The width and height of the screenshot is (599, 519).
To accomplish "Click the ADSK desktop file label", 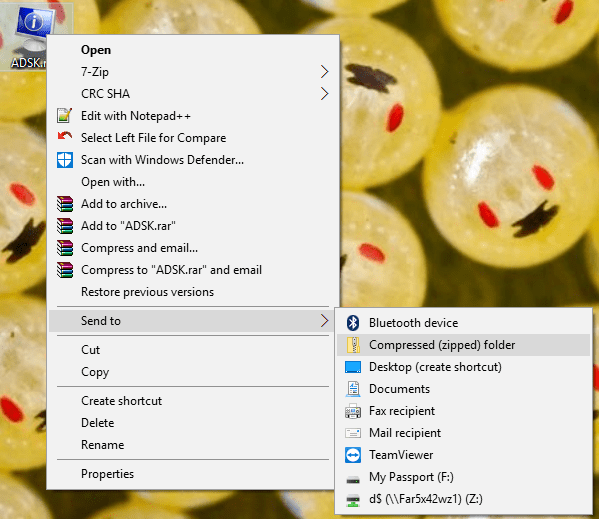I will pyautogui.click(x=28, y=63).
